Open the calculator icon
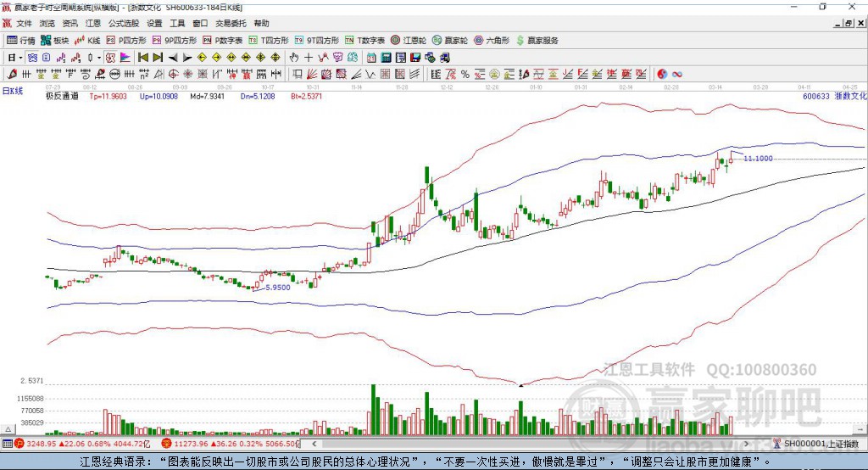868x470 pixels. tap(386, 57)
